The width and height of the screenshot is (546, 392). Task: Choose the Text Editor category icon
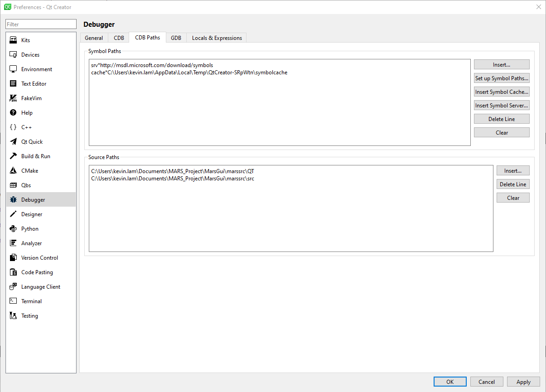tap(13, 84)
